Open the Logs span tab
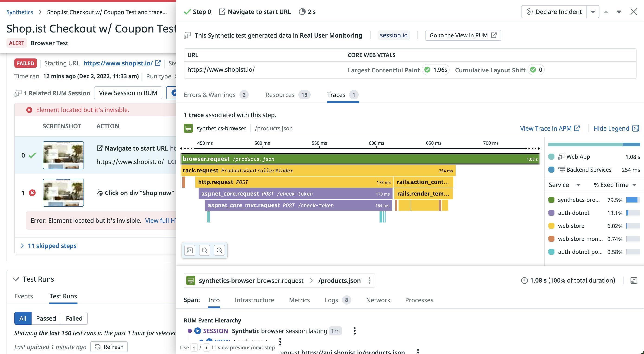Screen dimensions: 644x354 [331, 300]
